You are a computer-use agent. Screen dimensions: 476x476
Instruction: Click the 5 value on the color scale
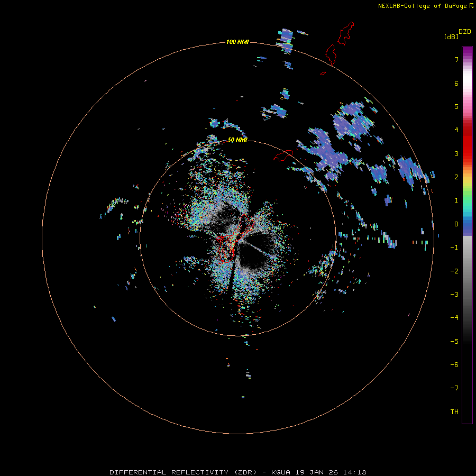pyautogui.click(x=456, y=106)
